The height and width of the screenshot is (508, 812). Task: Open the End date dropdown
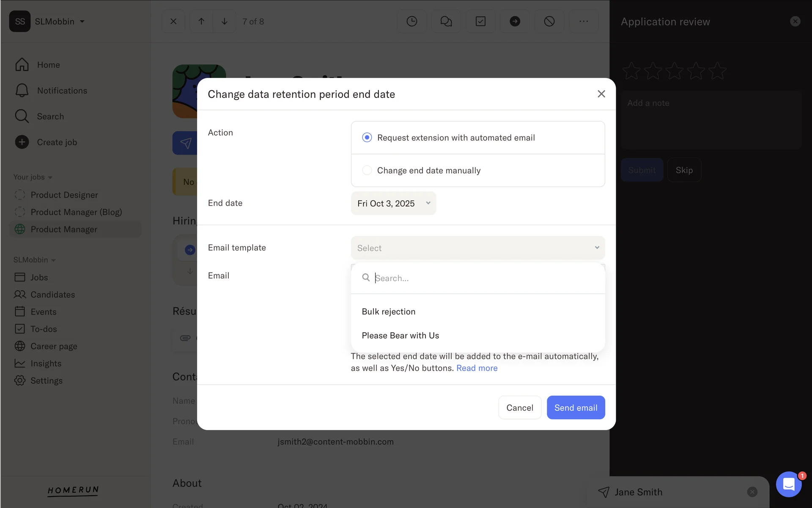click(x=393, y=204)
